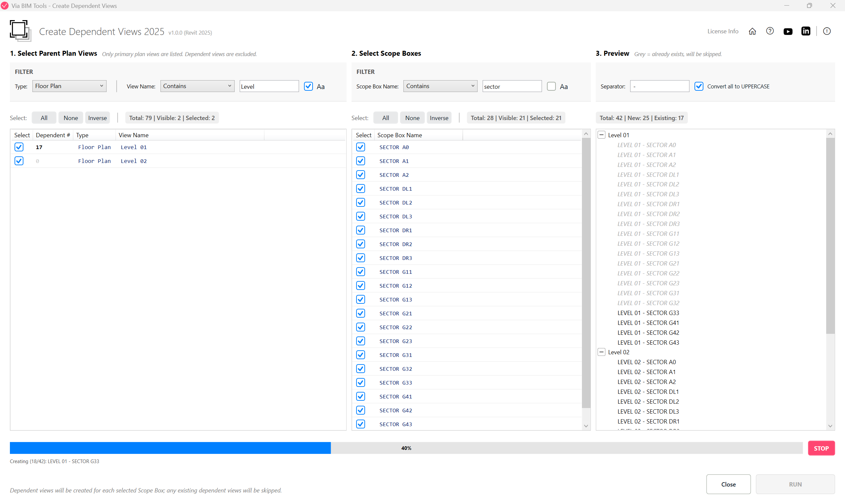
Task: Uncheck the Level 02 parent view row
Action: (19, 161)
